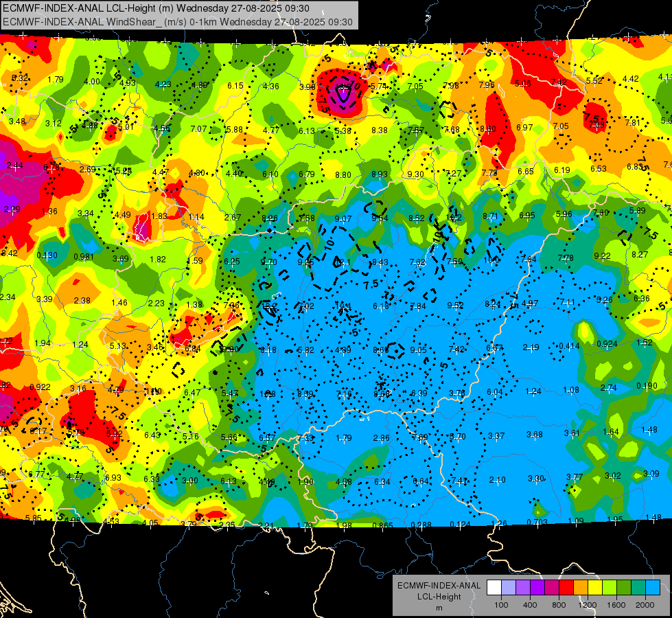
Task: Click the wind shear value '9.52'
Action: point(455,305)
